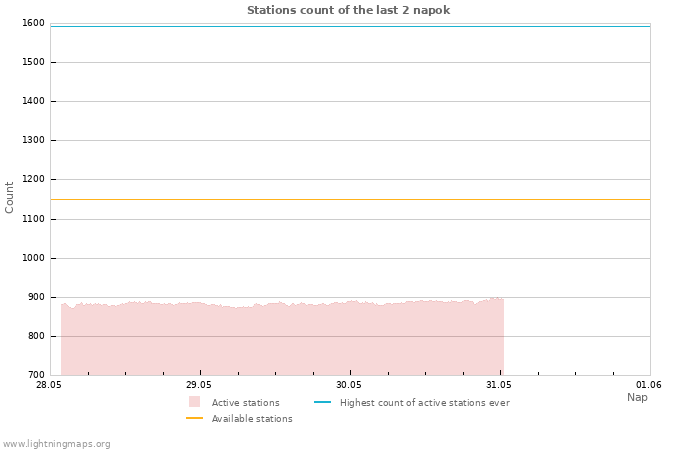Click the pink Active stations legend swatch
Image resolution: width=700 pixels, height=450 pixels.
coord(194,402)
